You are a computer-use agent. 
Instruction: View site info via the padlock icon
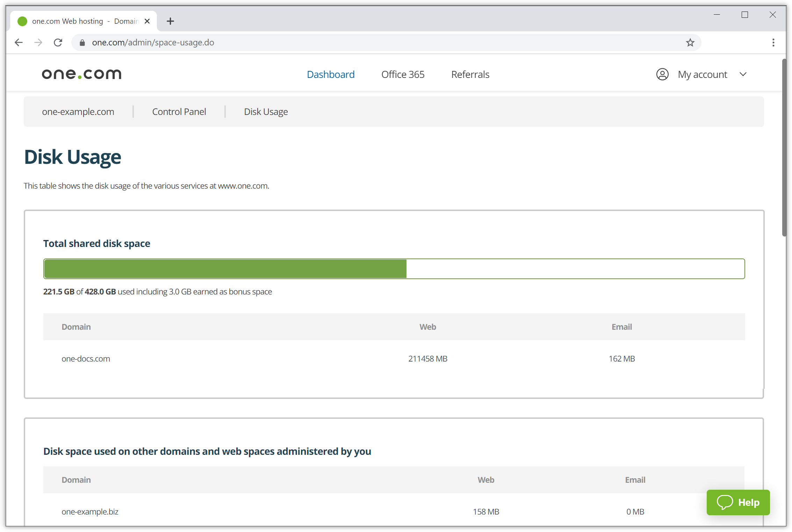click(x=82, y=43)
